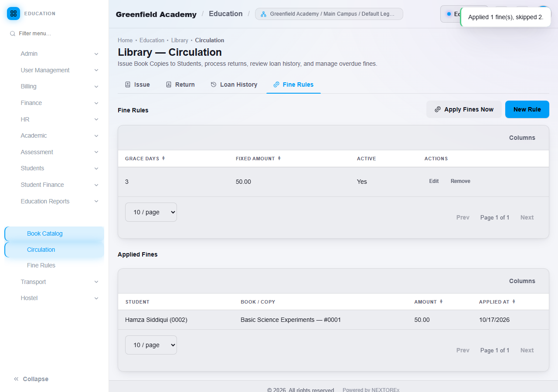Sort by Grace Days column arrow
The width and height of the screenshot is (558, 392).
click(x=163, y=159)
